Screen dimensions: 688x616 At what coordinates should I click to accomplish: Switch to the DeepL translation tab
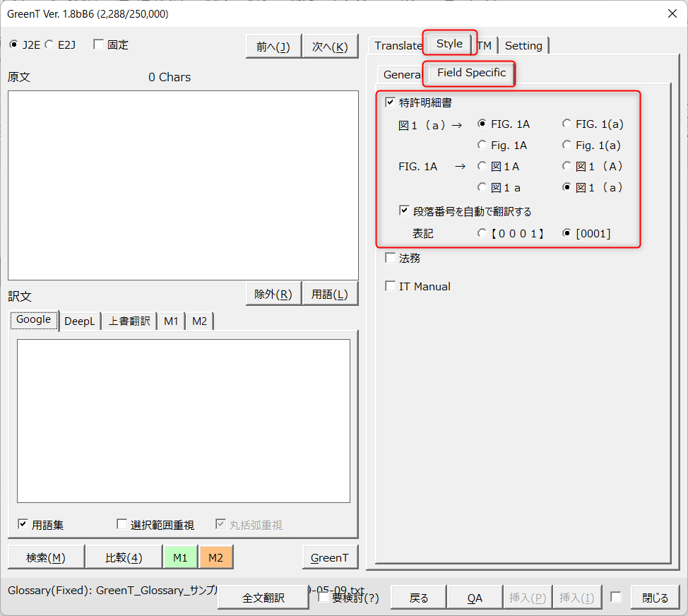(80, 321)
